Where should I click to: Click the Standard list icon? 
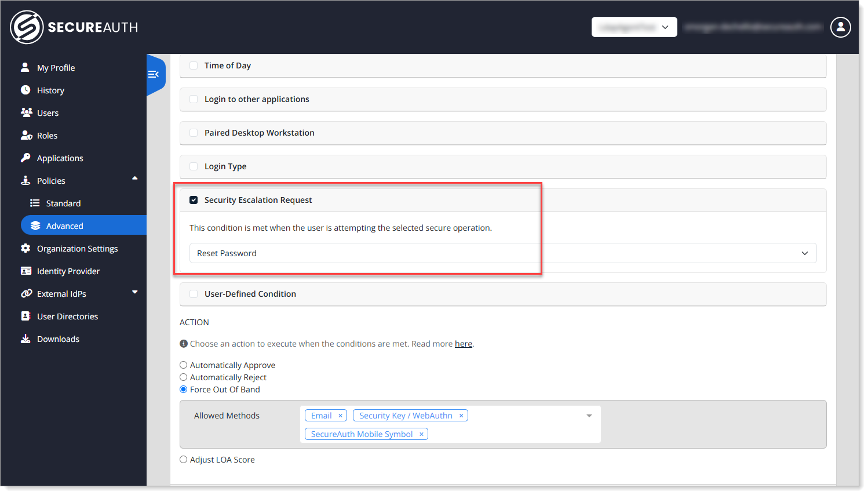(35, 203)
